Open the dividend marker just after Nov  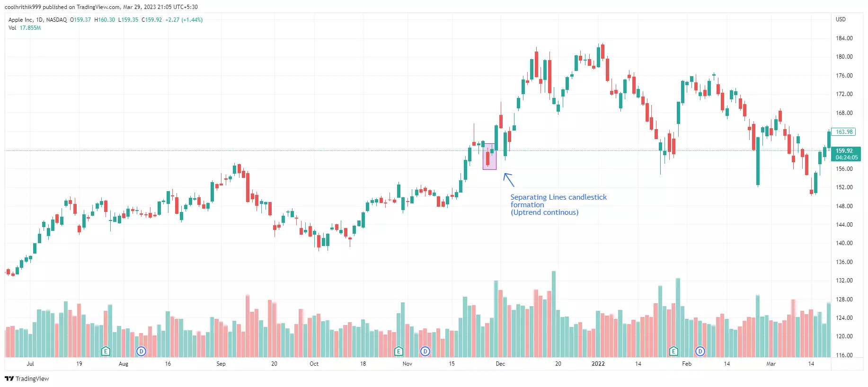(425, 351)
